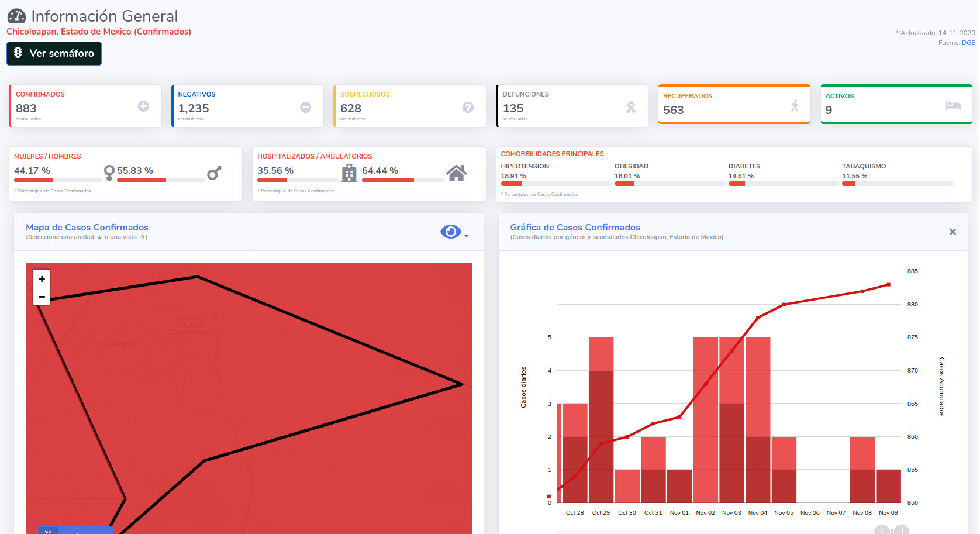Image resolution: width=980 pixels, height=534 pixels.
Task: Click the Mapa de Casos Confirmados title
Action: (x=87, y=227)
